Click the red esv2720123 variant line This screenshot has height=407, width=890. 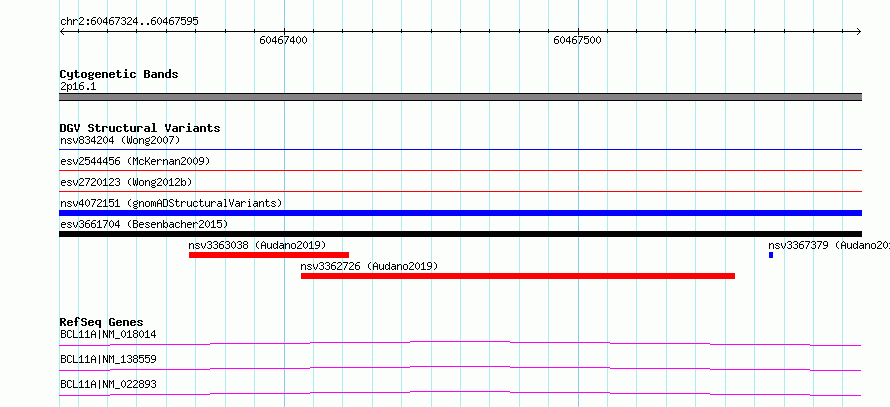click(x=460, y=191)
